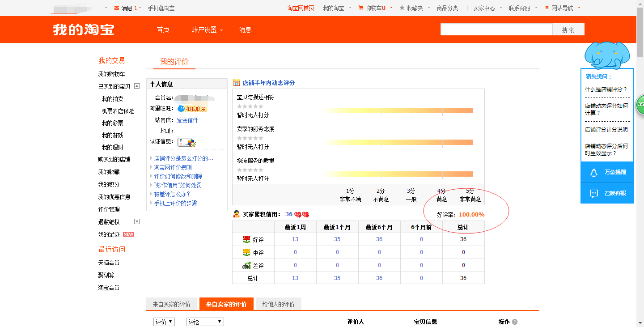Open 我的购物车 in the sidebar
Viewport: 644px width, 327px height.
(x=112, y=74)
